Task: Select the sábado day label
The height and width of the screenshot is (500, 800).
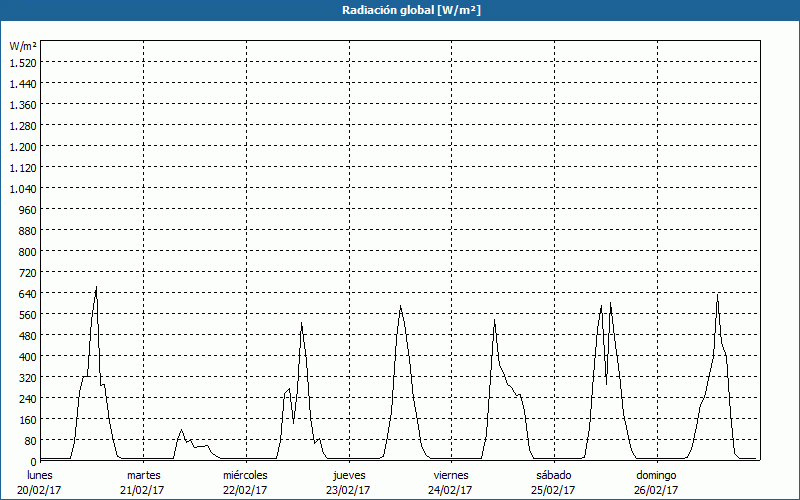Action: pos(553,475)
